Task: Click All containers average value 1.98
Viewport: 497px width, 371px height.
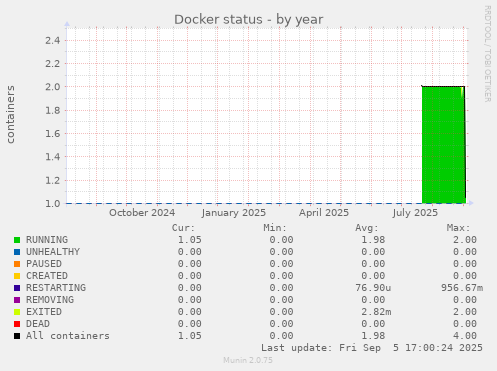Action: (x=373, y=336)
